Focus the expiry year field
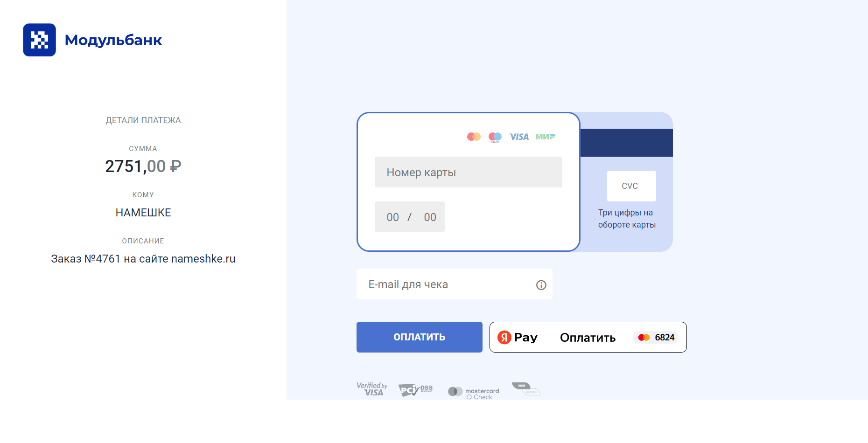This screenshot has height=443, width=868. click(430, 217)
